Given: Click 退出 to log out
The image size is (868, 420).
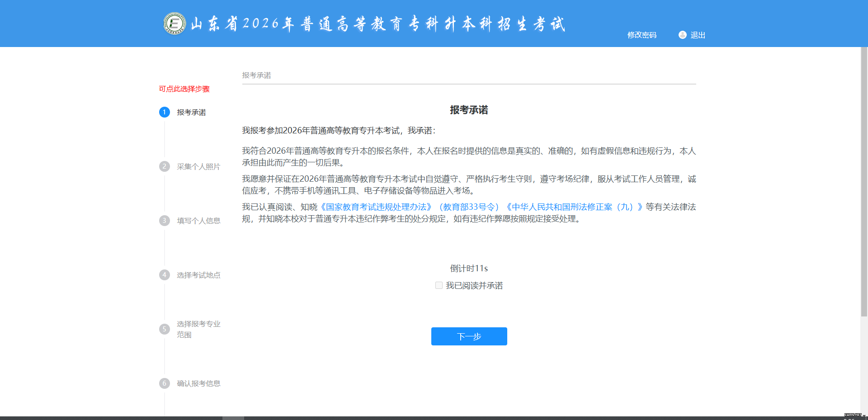Looking at the screenshot, I should pos(698,35).
